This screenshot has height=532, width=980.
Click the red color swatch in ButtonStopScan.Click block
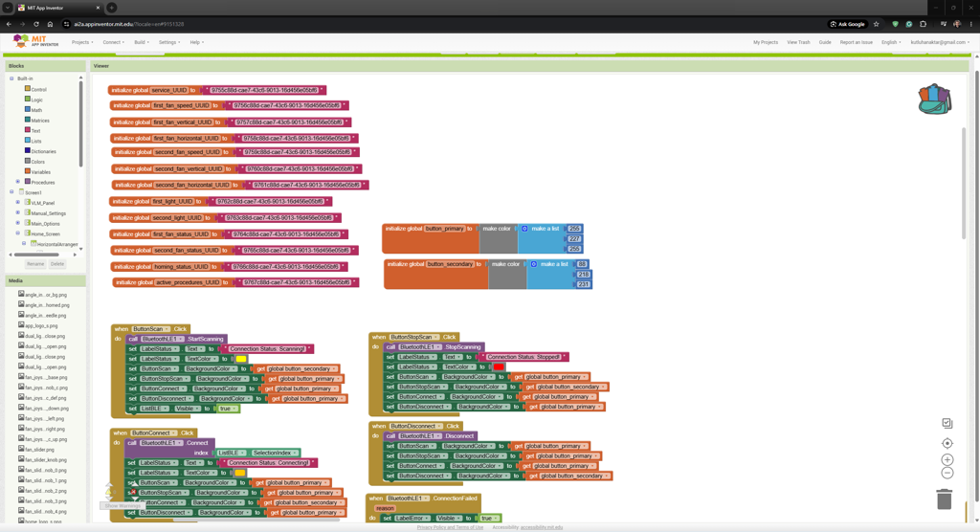click(x=499, y=367)
